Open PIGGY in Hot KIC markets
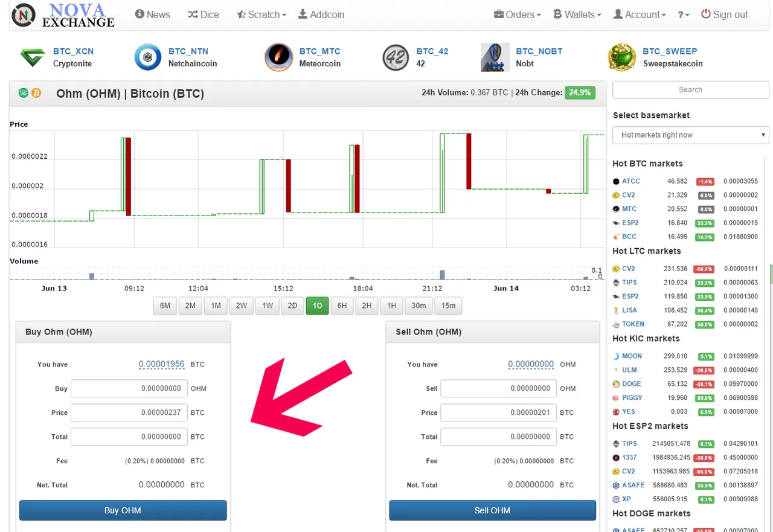The height and width of the screenshot is (532, 773). point(632,398)
